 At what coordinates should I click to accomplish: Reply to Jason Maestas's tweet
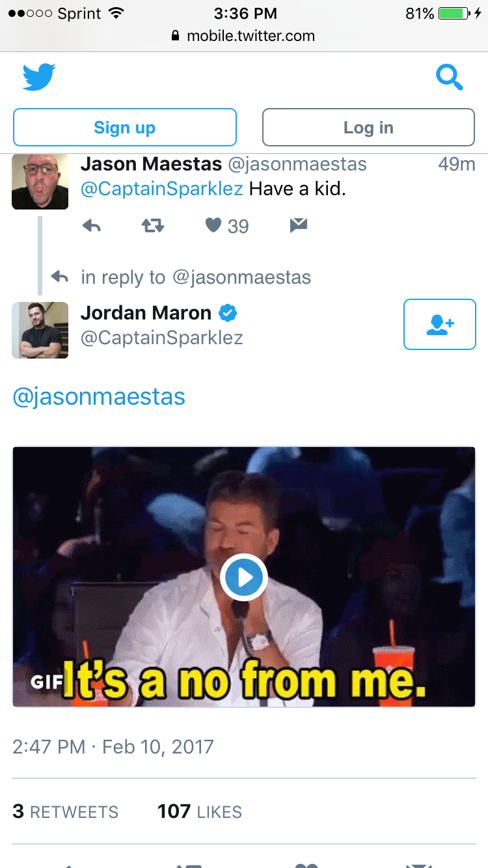coord(92,226)
